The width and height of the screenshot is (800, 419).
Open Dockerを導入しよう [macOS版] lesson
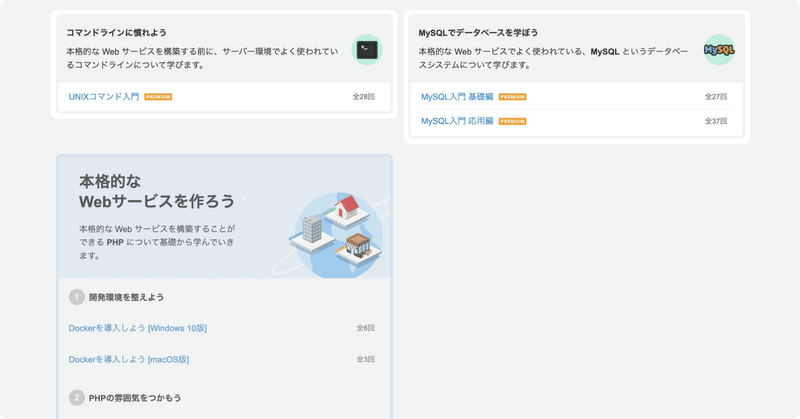(x=129, y=359)
